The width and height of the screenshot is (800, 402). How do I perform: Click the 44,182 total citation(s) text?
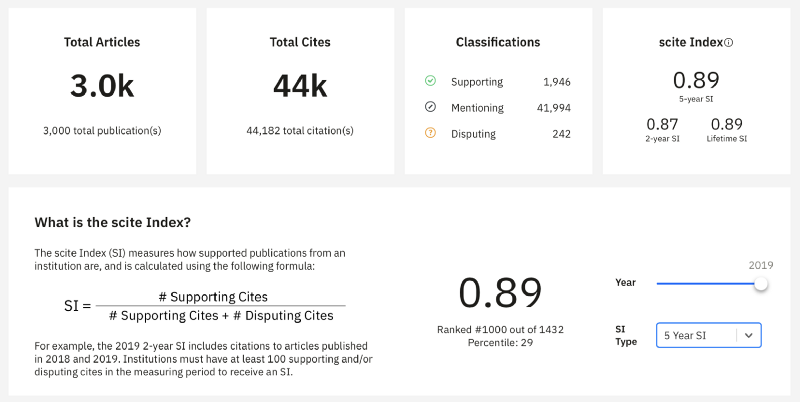pos(300,130)
